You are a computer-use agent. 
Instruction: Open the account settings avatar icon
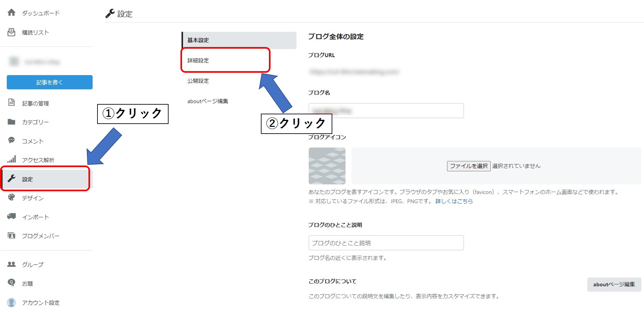click(x=12, y=302)
